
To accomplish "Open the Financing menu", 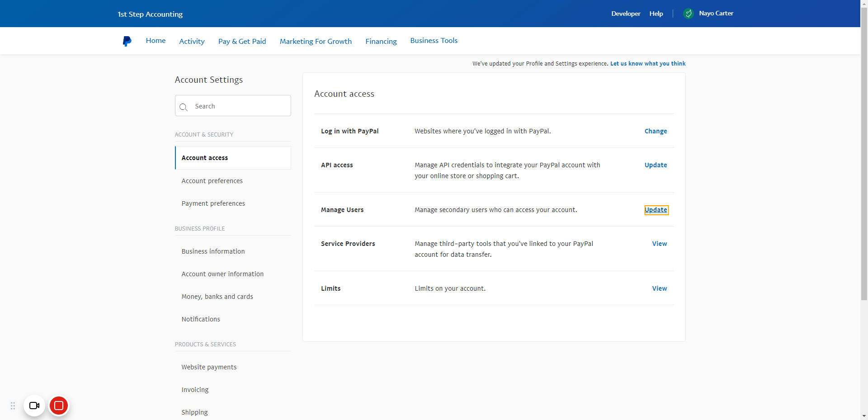I will tap(381, 42).
